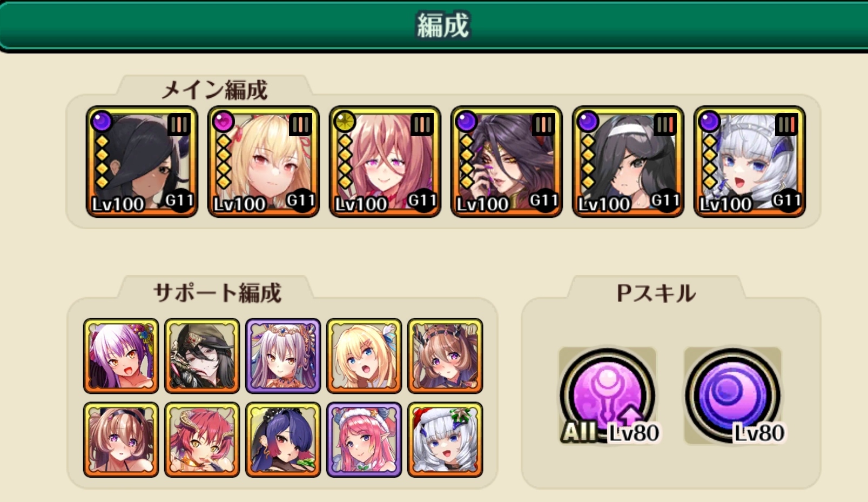This screenshot has width=868, height=502.
Task: Select the blonde blue-eyed support character
Action: click(x=364, y=356)
